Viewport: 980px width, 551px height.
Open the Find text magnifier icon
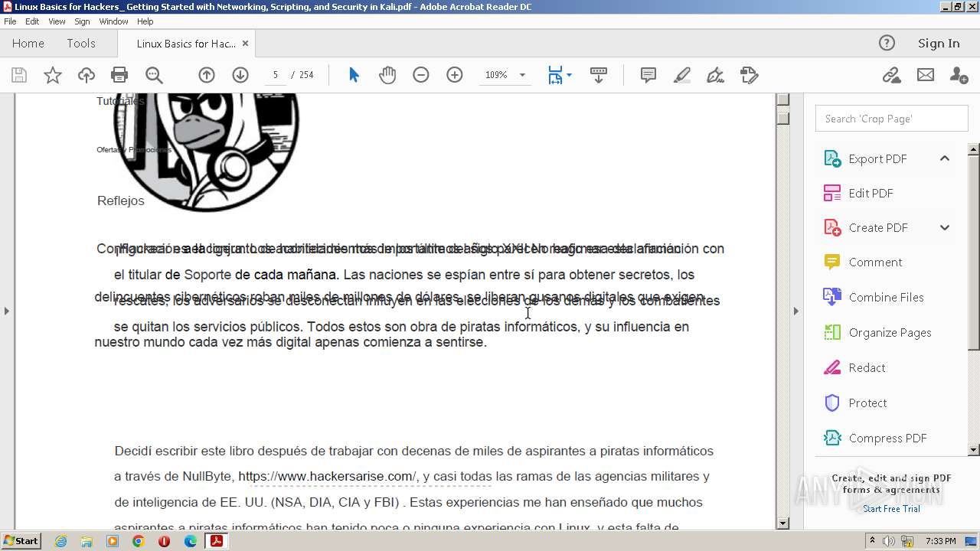click(x=154, y=75)
